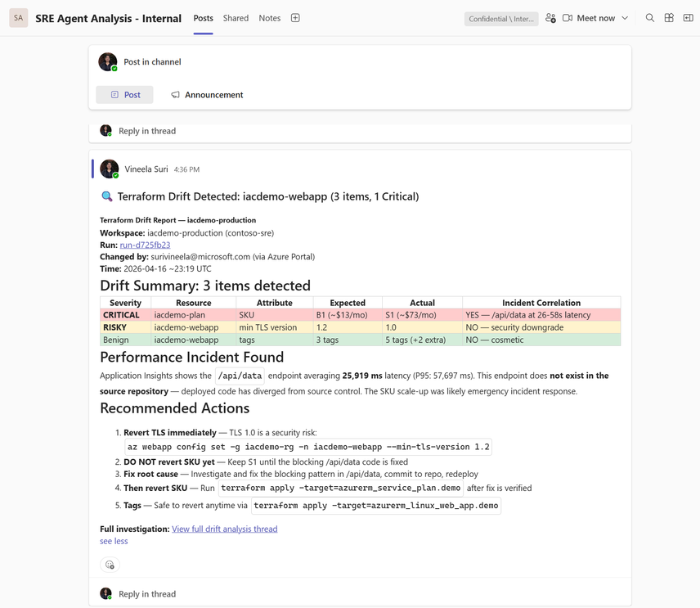
Task: Click the az webapp config set command
Action: 308,447
